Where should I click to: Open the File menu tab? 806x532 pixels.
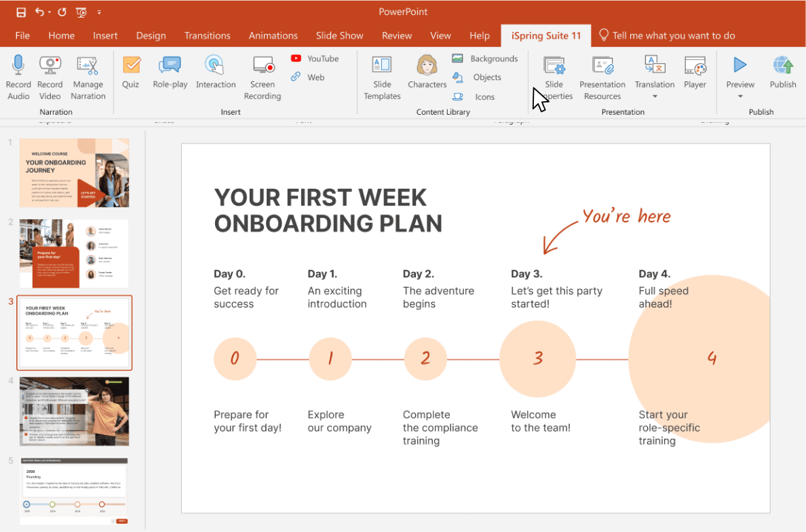(x=22, y=35)
